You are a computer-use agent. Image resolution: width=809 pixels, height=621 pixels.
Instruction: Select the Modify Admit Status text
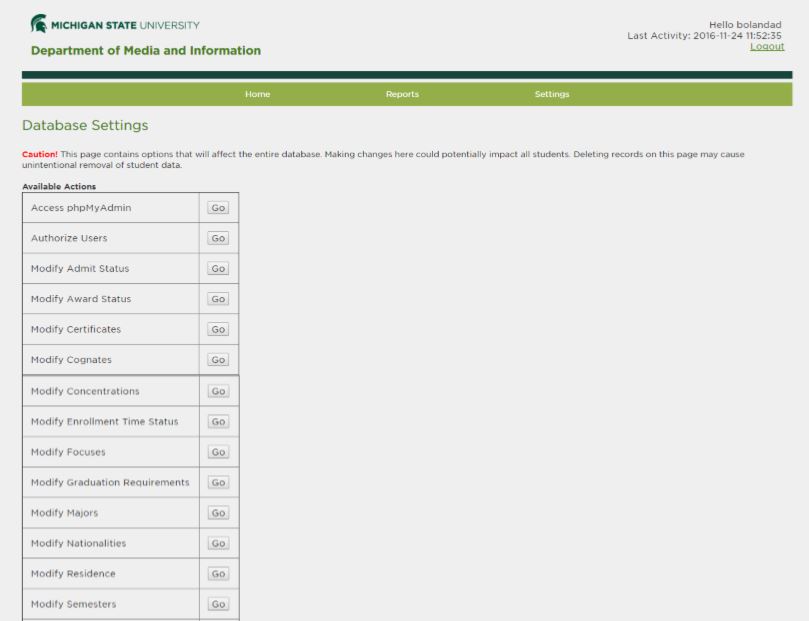[x=80, y=268]
